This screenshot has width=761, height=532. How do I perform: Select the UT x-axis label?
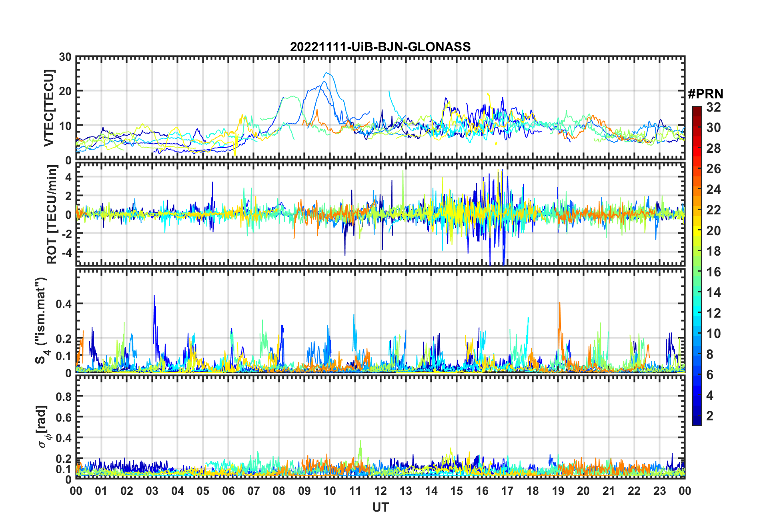point(380,508)
